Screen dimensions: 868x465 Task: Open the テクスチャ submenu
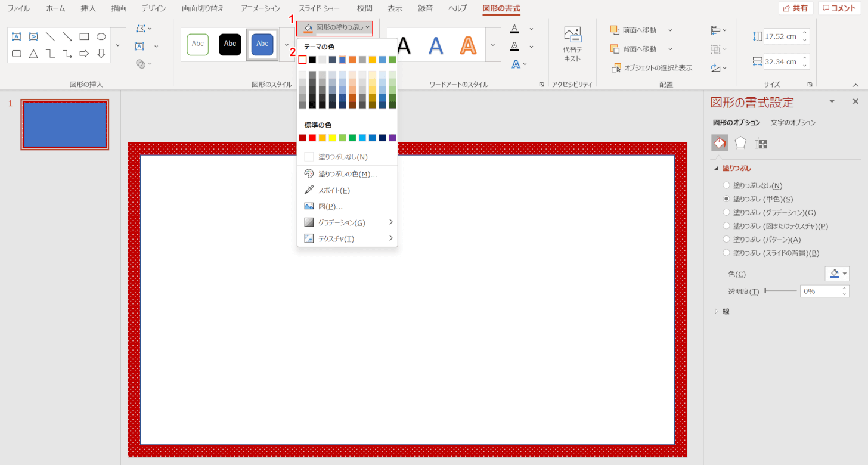(348, 238)
